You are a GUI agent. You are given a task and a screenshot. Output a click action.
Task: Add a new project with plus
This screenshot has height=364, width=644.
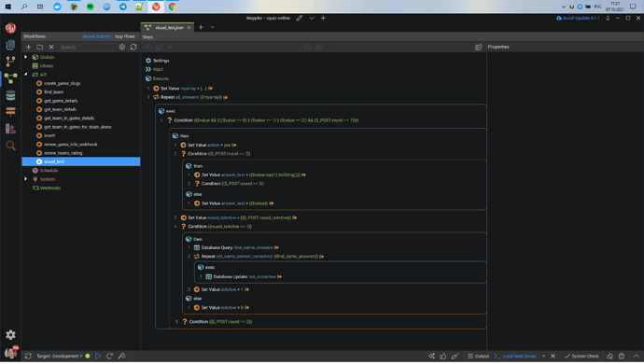coord(323,18)
